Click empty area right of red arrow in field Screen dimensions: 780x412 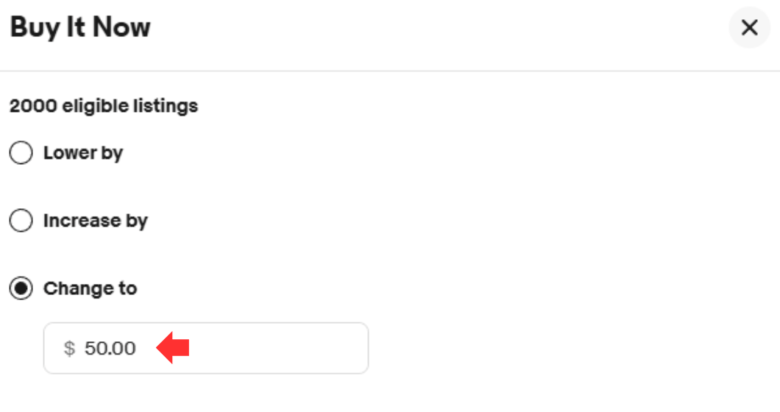coord(280,348)
